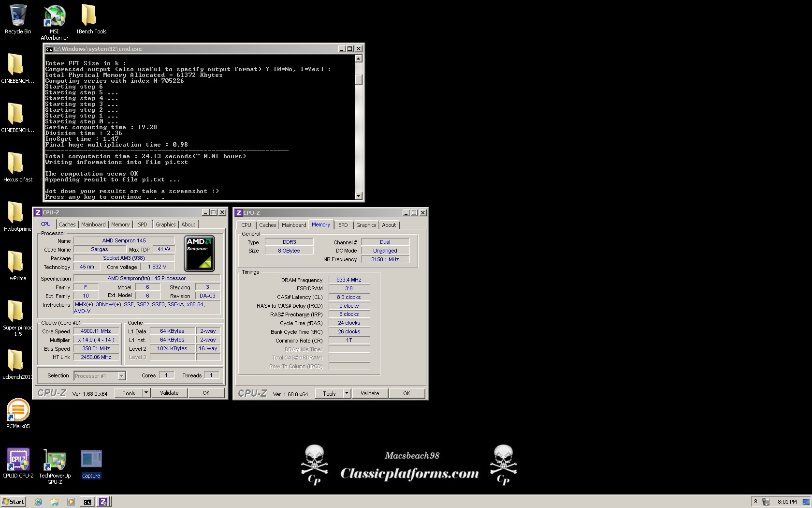Image resolution: width=812 pixels, height=508 pixels.
Task: Click the 8:01 PM system clock
Action: point(787,502)
